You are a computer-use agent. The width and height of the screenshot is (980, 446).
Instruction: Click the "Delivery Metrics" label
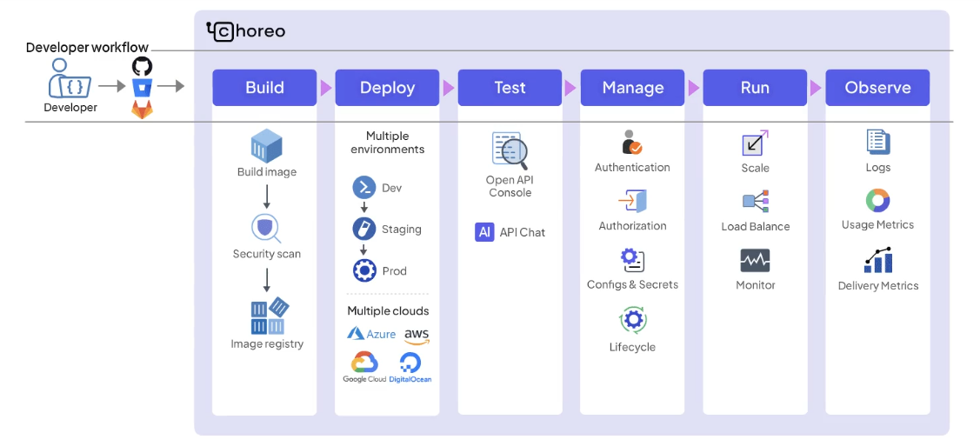point(878,285)
